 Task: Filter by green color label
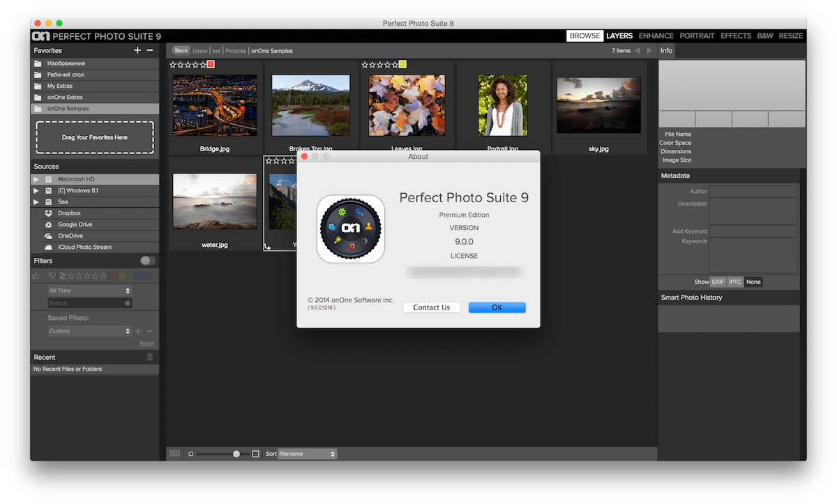coord(130,276)
